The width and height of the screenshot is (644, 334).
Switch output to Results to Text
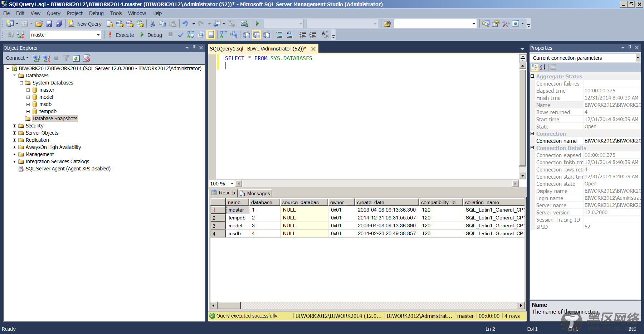coord(247,35)
